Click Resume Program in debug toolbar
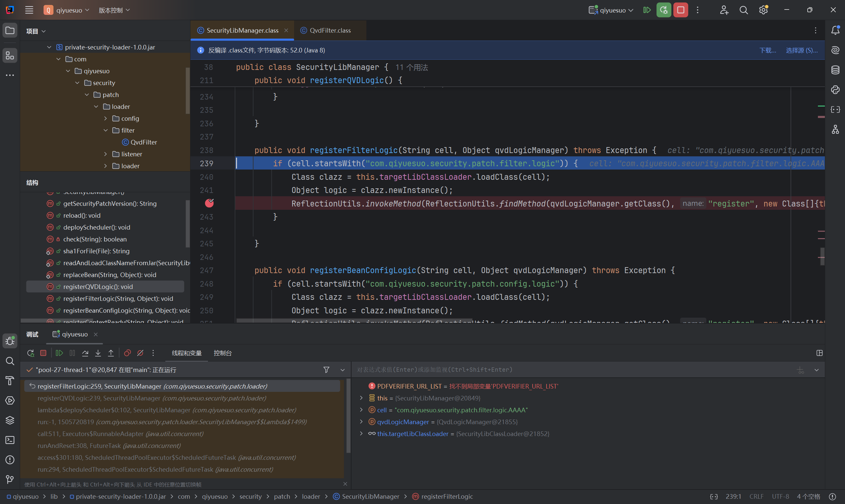Viewport: 845px width, 504px height. (59, 353)
